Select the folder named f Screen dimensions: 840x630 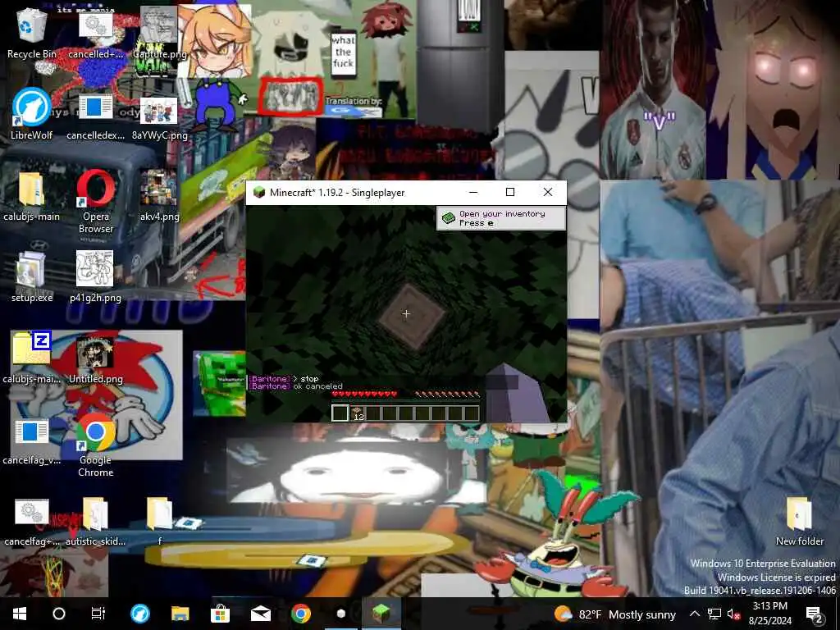(159, 522)
